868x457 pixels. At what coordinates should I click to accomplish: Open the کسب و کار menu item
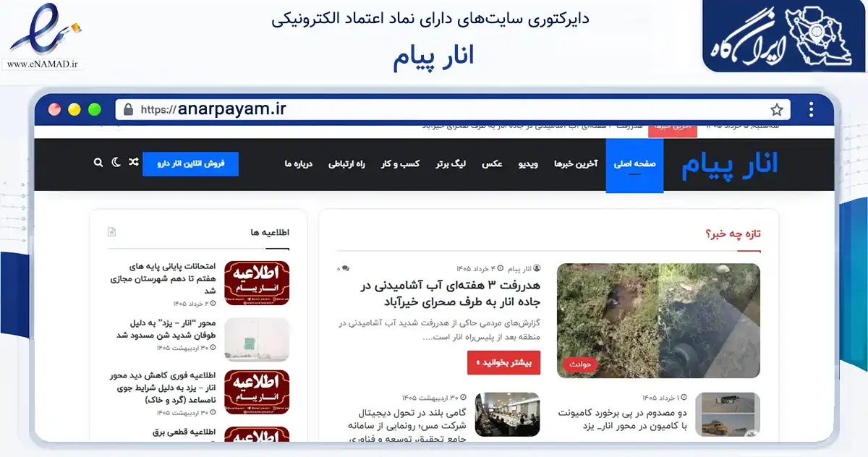coord(401,164)
